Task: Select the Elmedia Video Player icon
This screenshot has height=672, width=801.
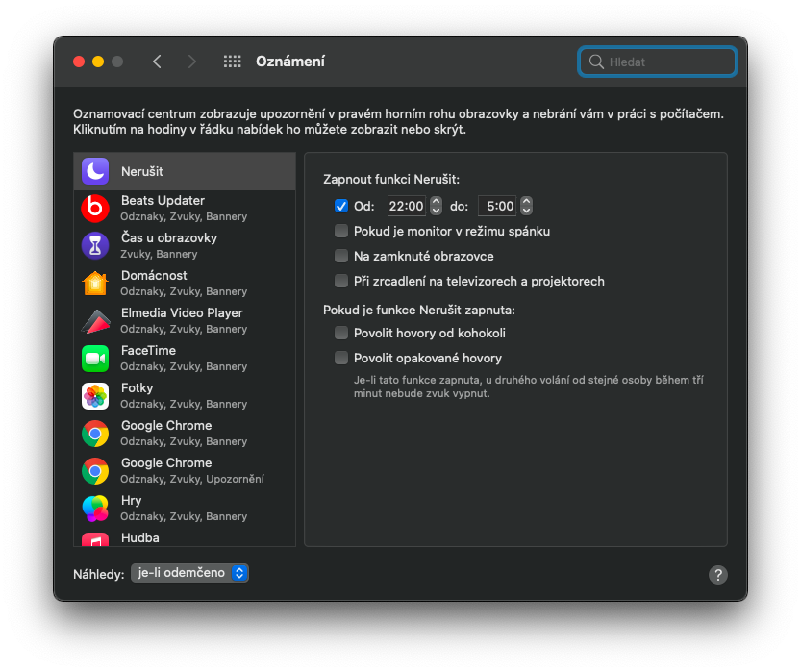Action: click(95, 320)
